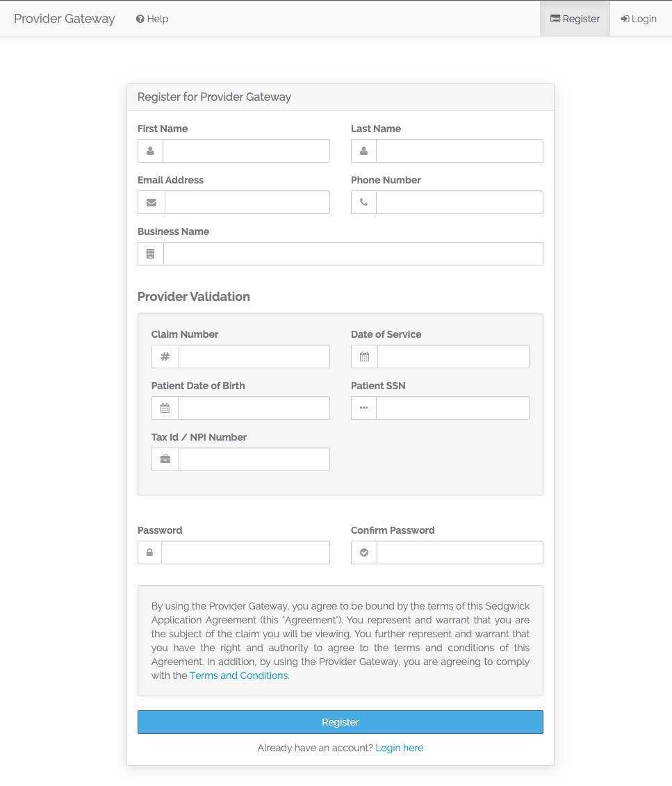Click into the Patient SSN field
The image size is (672, 786).
coord(452,408)
